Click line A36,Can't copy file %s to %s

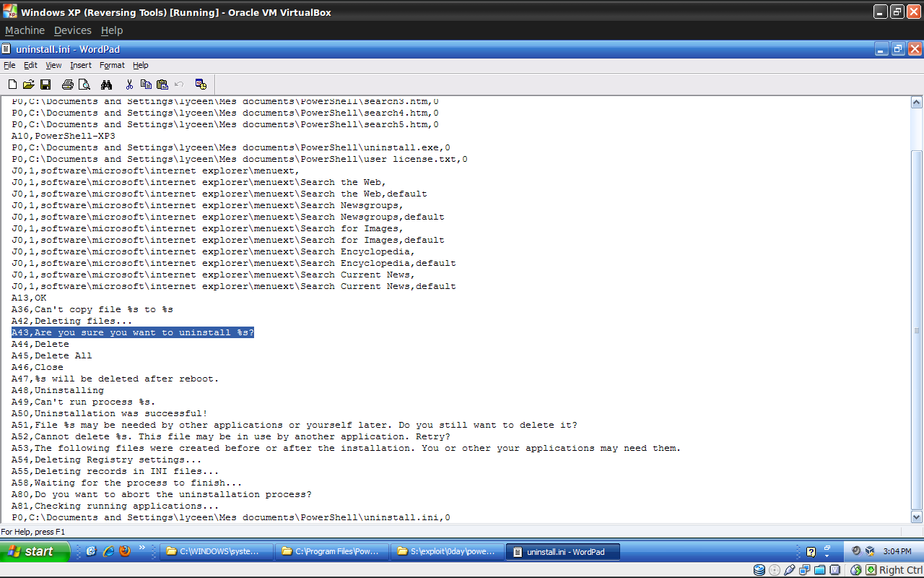(x=92, y=309)
